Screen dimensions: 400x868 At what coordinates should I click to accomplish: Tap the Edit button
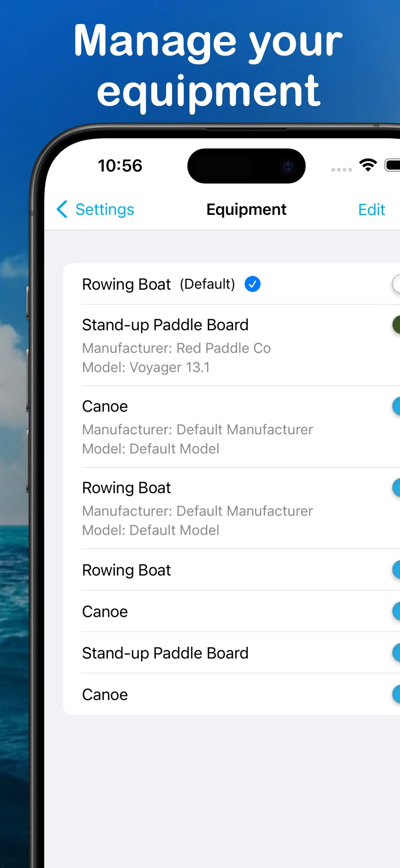[371, 210]
